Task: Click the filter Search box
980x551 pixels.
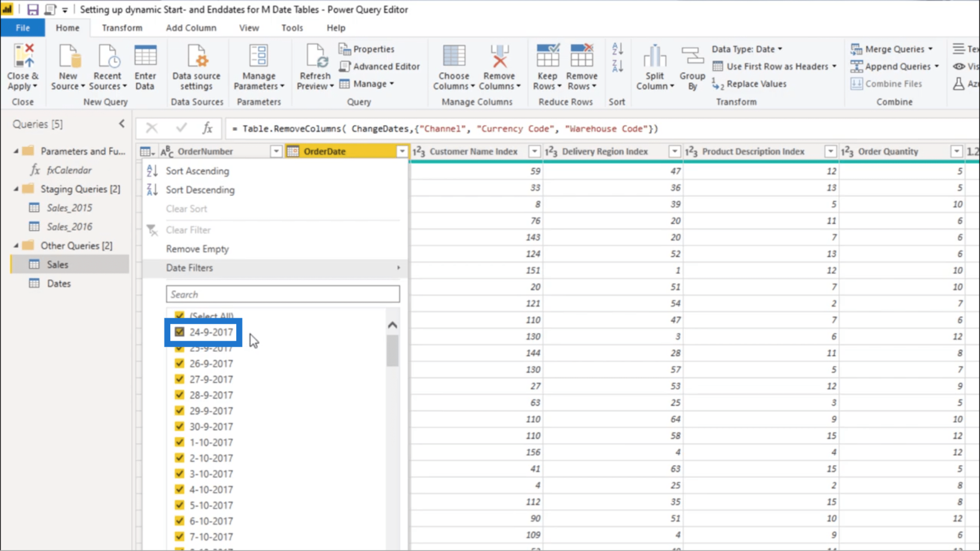Action: point(283,294)
